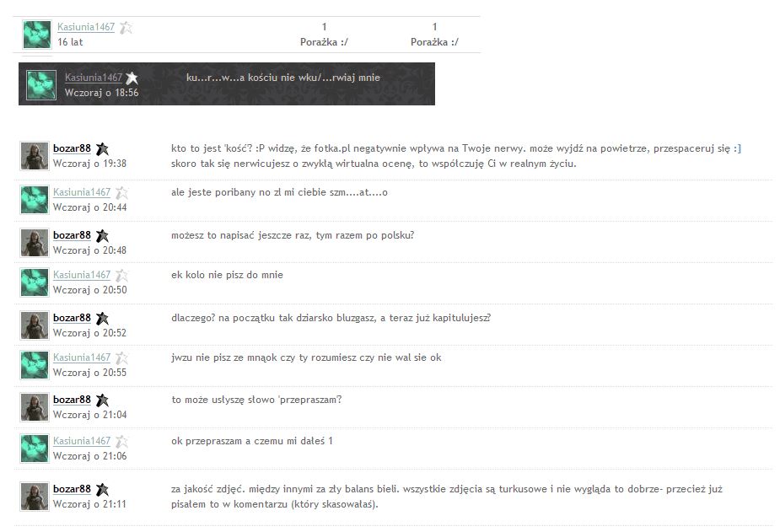
Task: Open bozar88 profile link at 19:38
Action: point(73,148)
